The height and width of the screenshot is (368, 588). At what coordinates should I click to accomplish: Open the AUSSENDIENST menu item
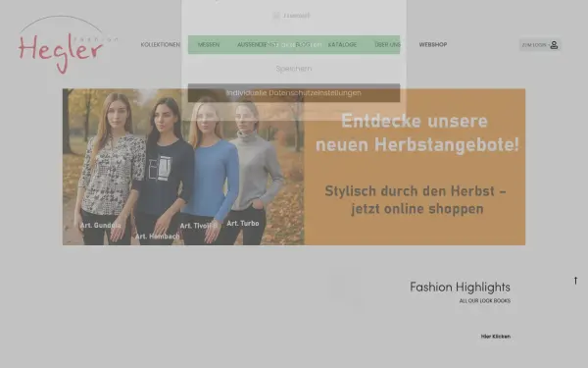click(258, 45)
